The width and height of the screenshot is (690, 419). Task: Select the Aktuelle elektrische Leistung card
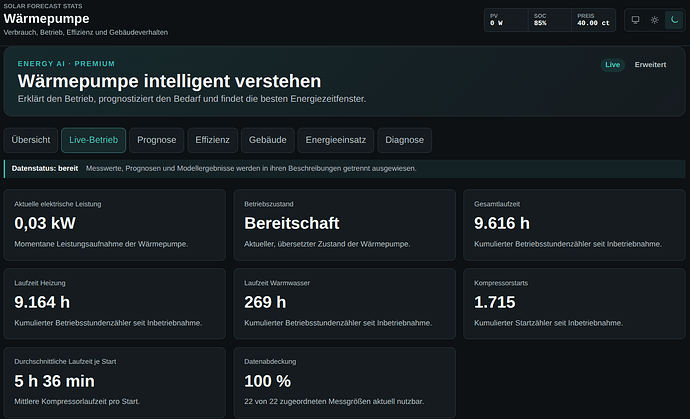(114, 225)
